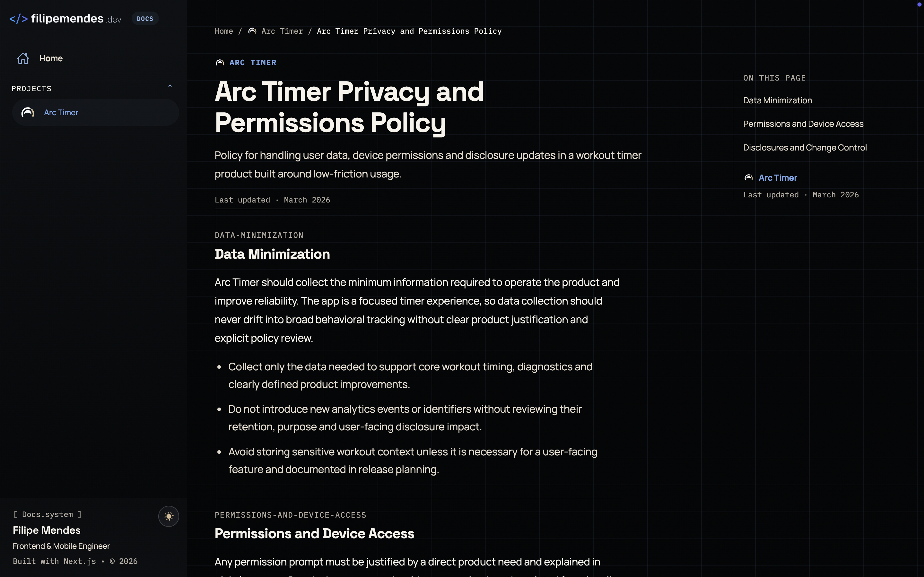Click the Arc Timer icon in the right rail
Viewport: 924px width, 577px height.
pyautogui.click(x=748, y=177)
